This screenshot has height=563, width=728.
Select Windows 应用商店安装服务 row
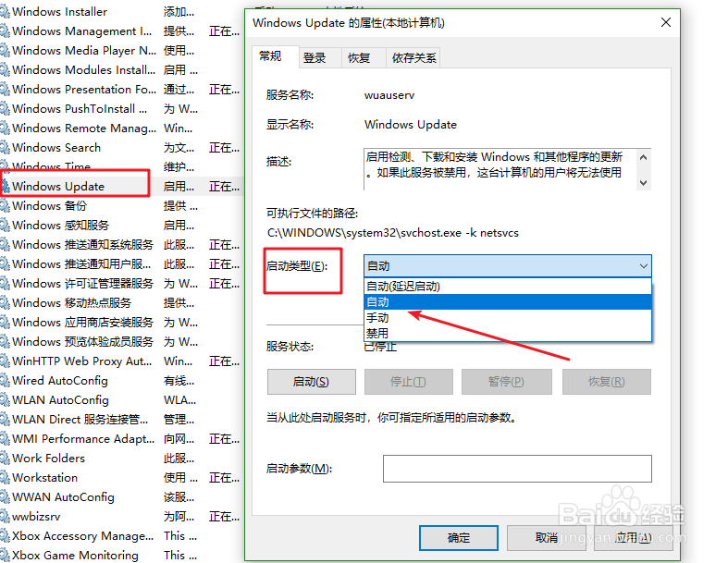(120, 322)
